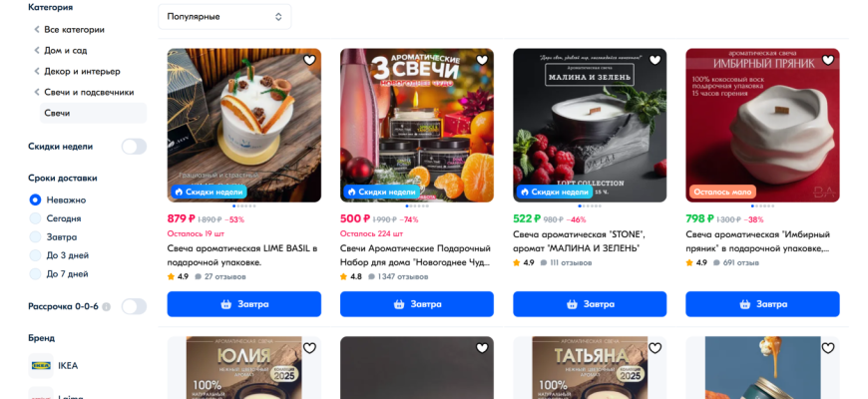Click heart icon on Имбирный пряник candle
The height and width of the screenshot is (399, 868).
coord(827,60)
